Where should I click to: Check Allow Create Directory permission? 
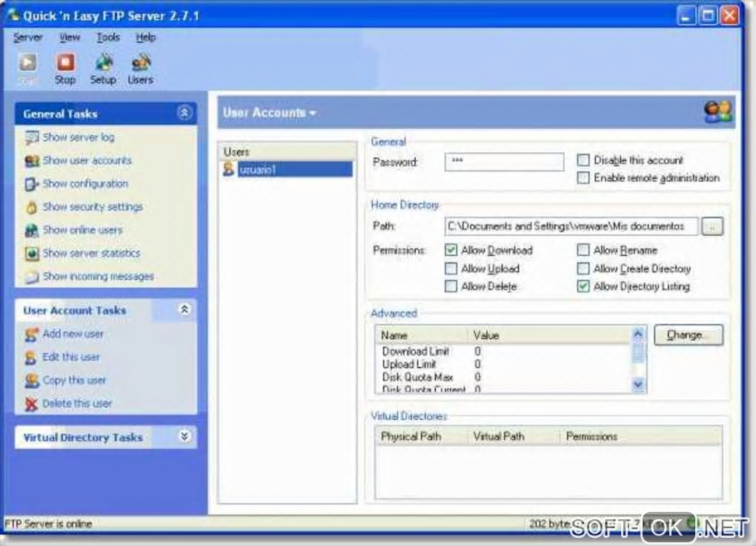click(583, 269)
